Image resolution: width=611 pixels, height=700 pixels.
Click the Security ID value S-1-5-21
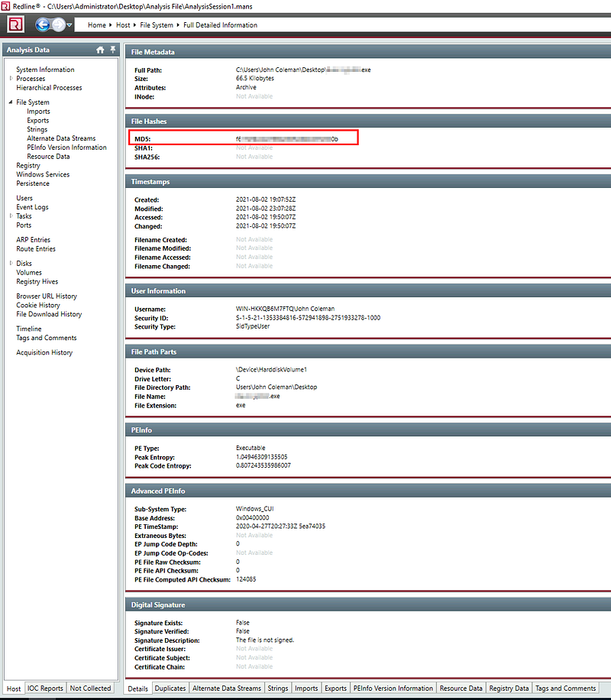pos(308,318)
